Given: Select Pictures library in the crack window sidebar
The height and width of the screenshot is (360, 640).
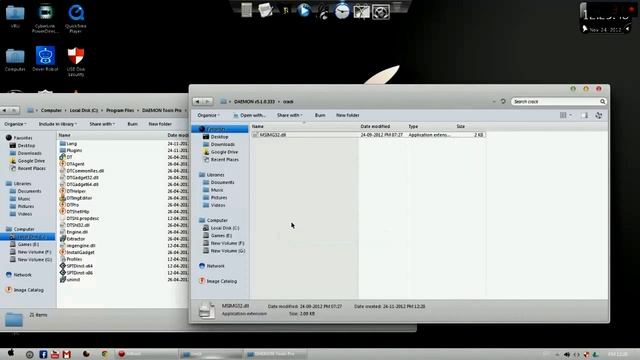Looking at the screenshot, I should click(215, 198).
